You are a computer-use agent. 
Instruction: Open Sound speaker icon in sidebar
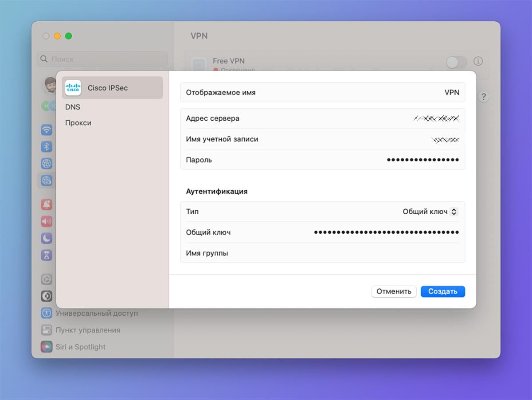click(x=47, y=221)
